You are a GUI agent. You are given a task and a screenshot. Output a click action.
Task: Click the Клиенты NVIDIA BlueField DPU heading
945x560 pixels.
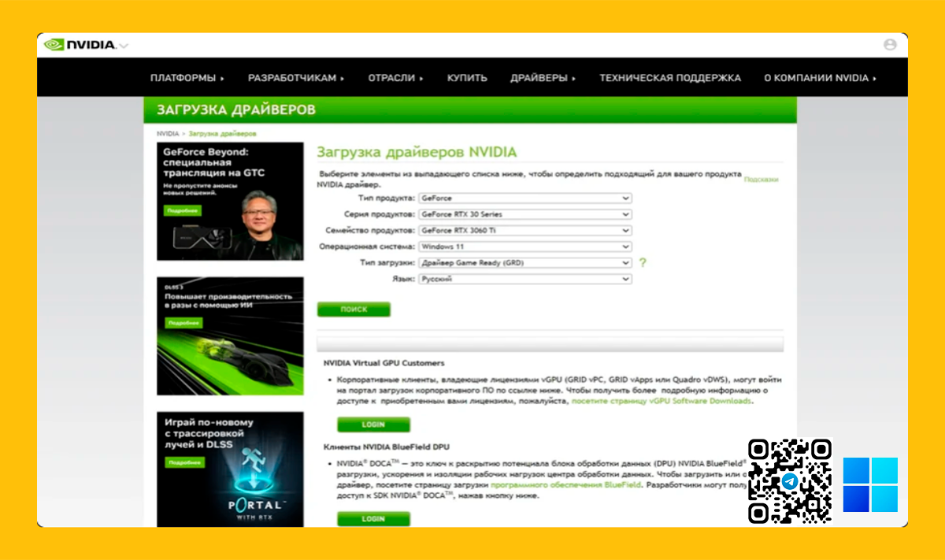click(x=388, y=447)
